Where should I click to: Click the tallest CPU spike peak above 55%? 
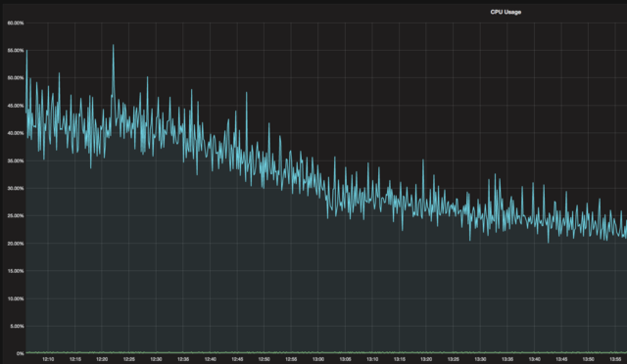click(x=114, y=45)
